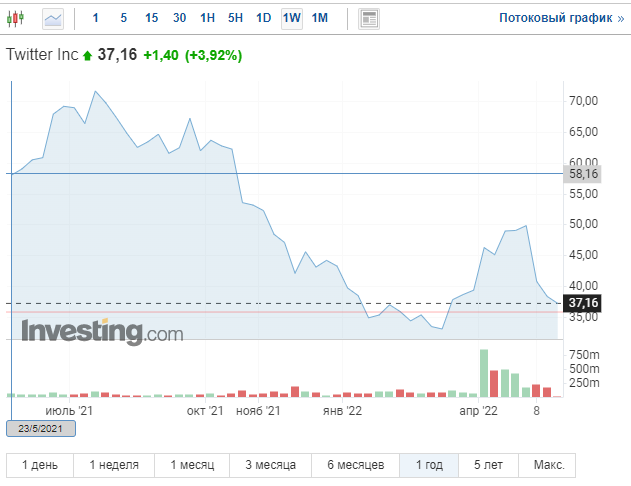Set interval to 5 minutes

click(124, 18)
